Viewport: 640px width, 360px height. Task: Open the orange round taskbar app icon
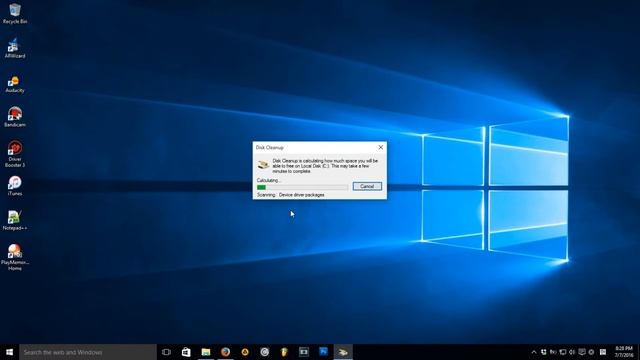(x=245, y=352)
